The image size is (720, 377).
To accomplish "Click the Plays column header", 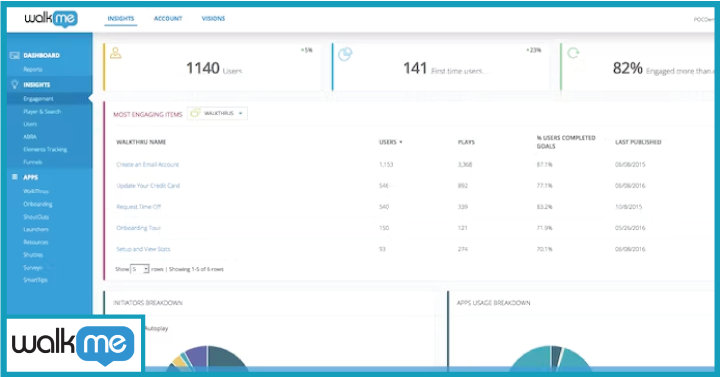I will click(466, 142).
